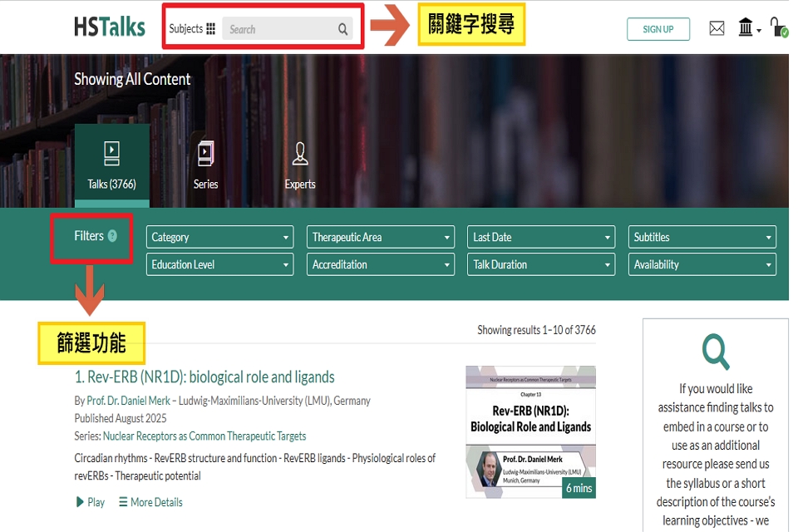
Task: Open Prof. Dr. Daniel Merk's profile link
Action: 128,401
